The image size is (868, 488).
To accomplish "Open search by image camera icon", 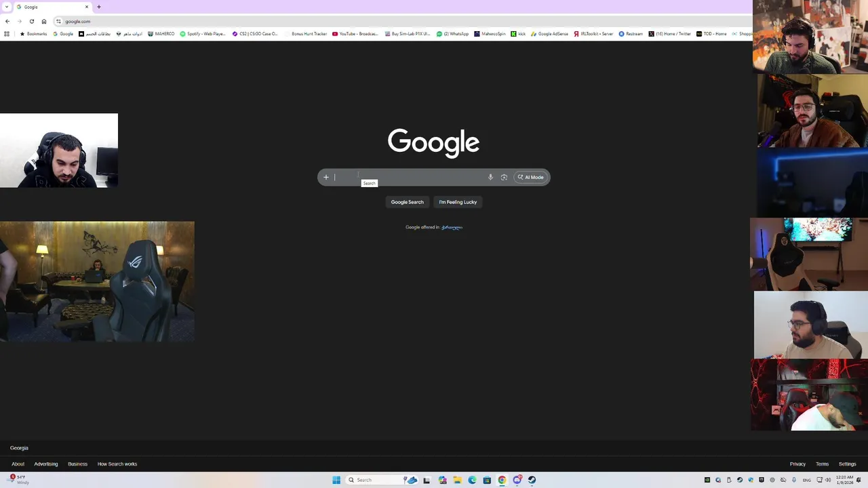I will tap(504, 177).
